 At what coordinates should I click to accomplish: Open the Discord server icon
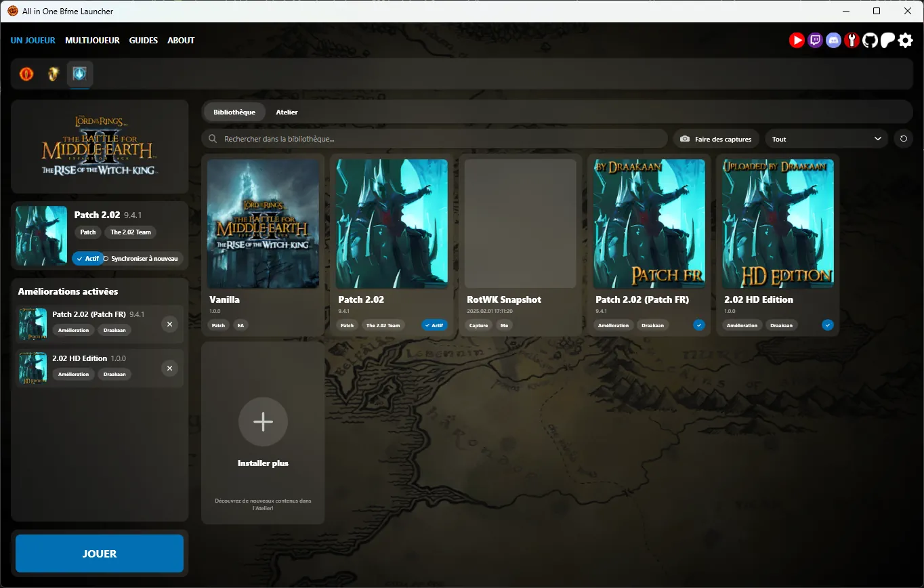833,41
